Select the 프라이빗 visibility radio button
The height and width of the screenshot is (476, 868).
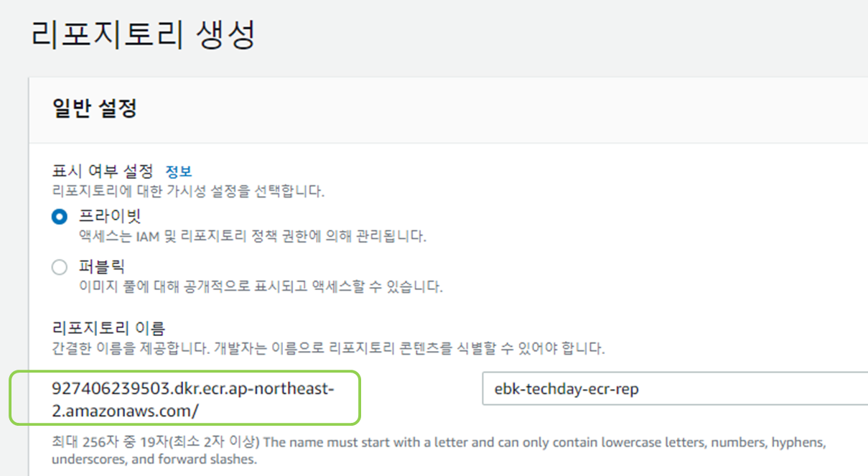(59, 216)
